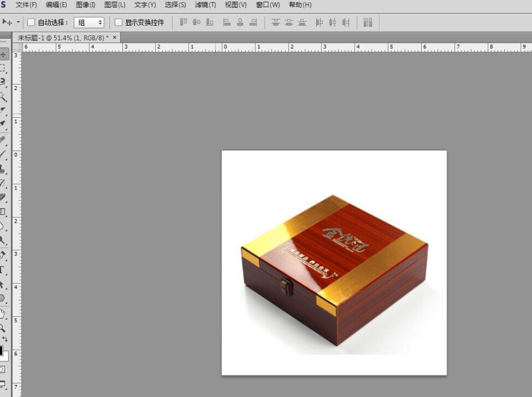This screenshot has height=397, width=532.
Task: Pick the Type tool
Action: (x=3, y=270)
